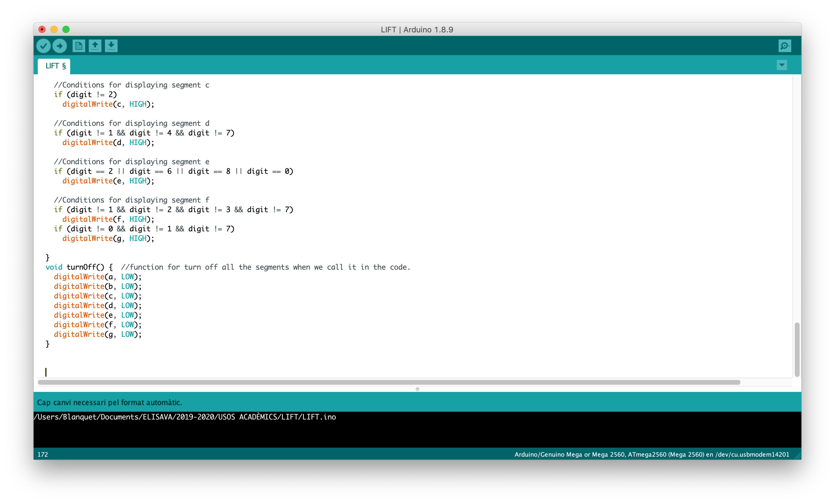The width and height of the screenshot is (835, 504).
Task: Click the console path ending in LIFT.ino
Action: pos(185,417)
